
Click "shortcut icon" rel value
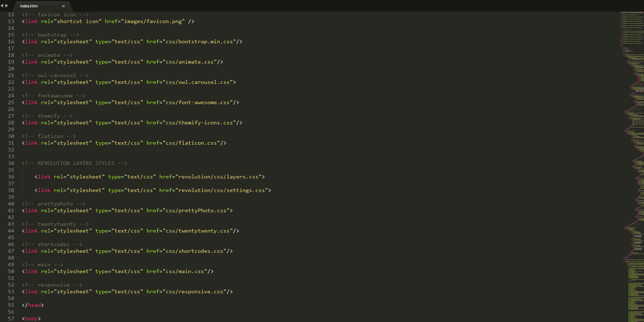click(x=78, y=21)
